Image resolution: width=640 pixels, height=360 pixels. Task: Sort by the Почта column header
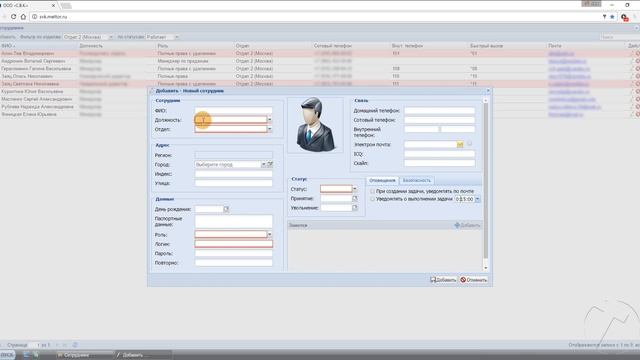click(x=586, y=46)
